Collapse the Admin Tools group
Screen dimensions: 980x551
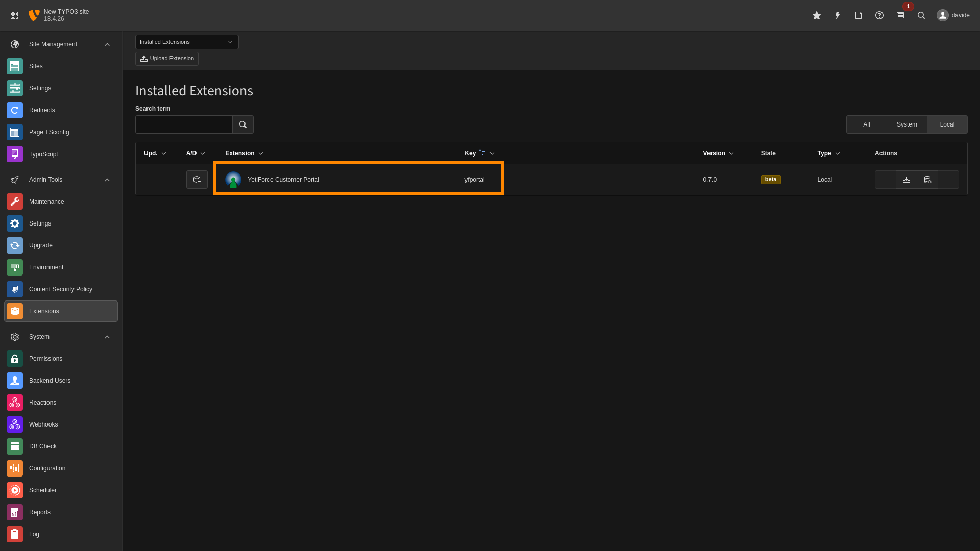(107, 180)
